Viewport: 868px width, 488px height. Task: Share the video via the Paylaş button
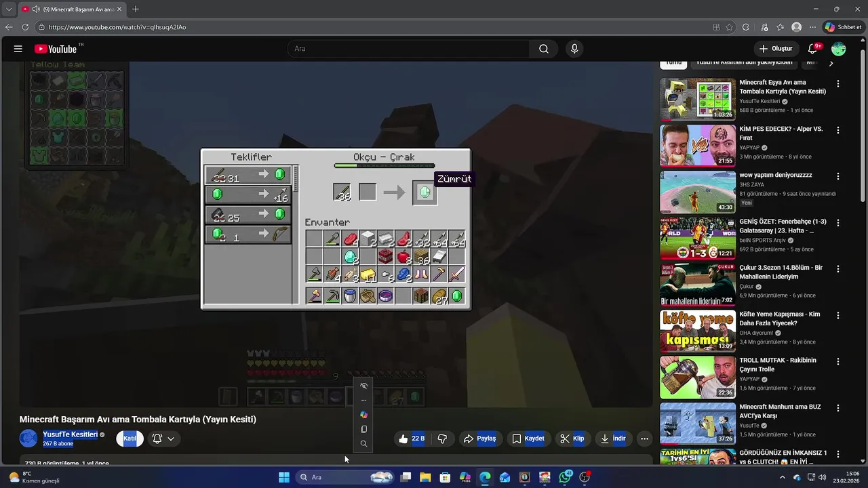pyautogui.click(x=479, y=439)
